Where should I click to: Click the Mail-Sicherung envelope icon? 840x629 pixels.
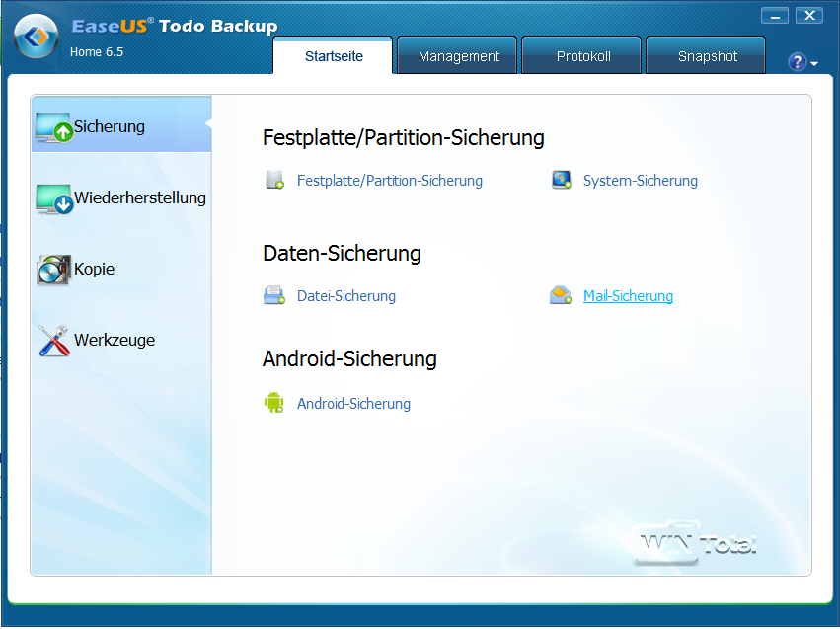pos(561,295)
